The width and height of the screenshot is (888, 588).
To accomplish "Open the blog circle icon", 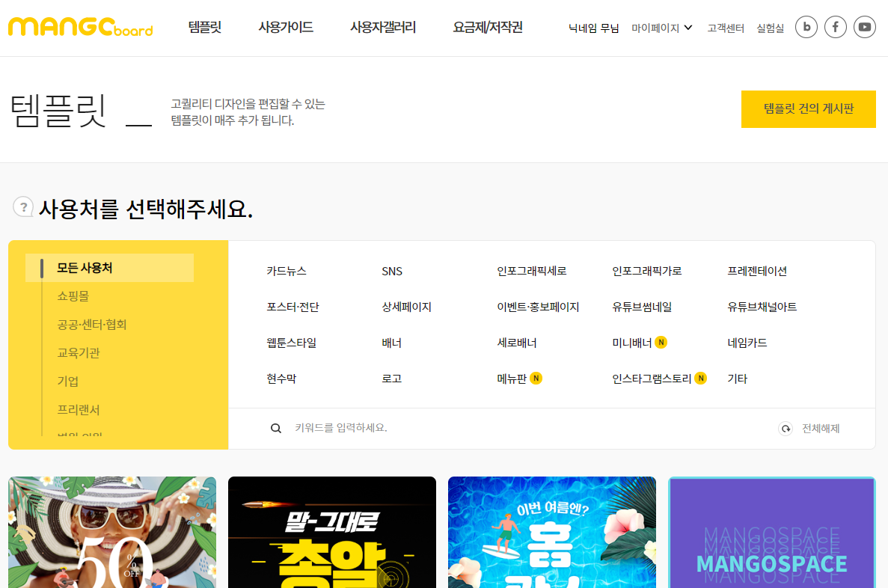I will point(806,27).
